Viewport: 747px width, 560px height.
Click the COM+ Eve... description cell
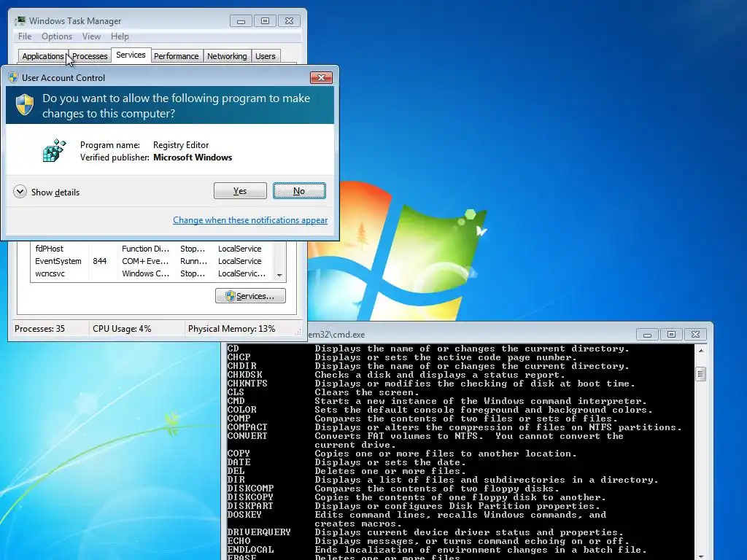[145, 261]
